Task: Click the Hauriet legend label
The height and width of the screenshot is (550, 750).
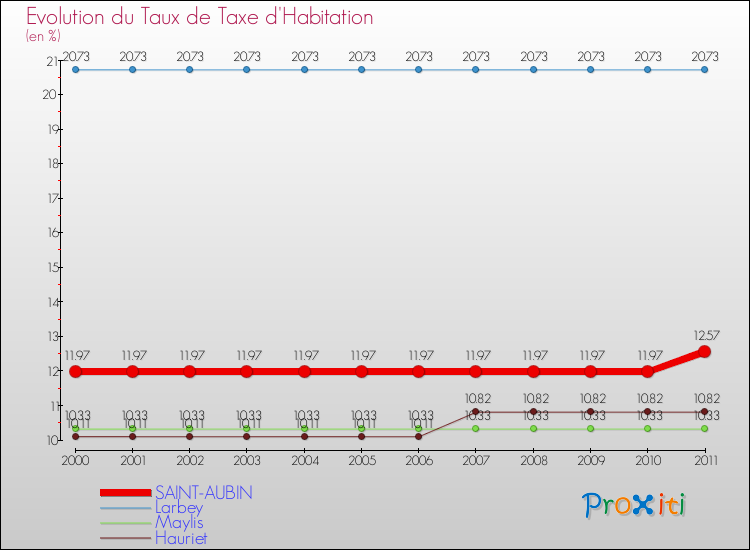Action: click(181, 538)
